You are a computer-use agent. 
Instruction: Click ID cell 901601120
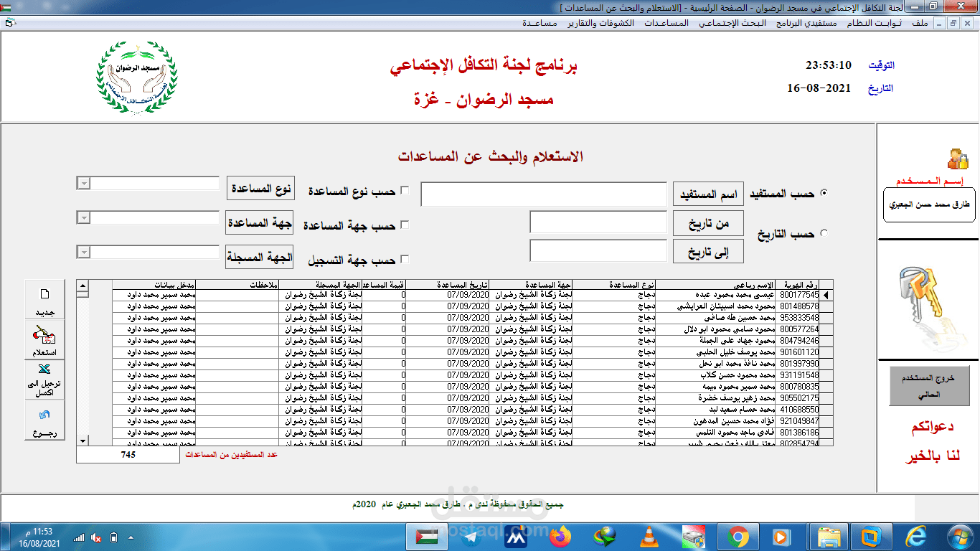point(799,352)
